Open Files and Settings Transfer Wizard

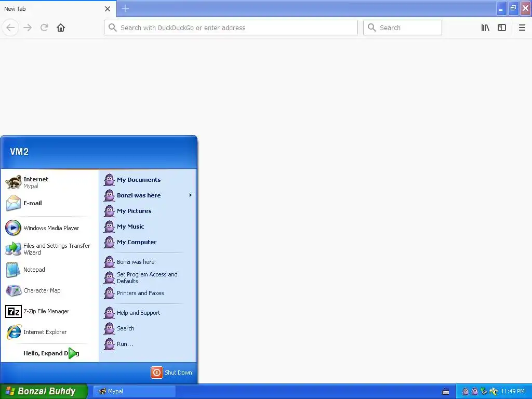49,249
